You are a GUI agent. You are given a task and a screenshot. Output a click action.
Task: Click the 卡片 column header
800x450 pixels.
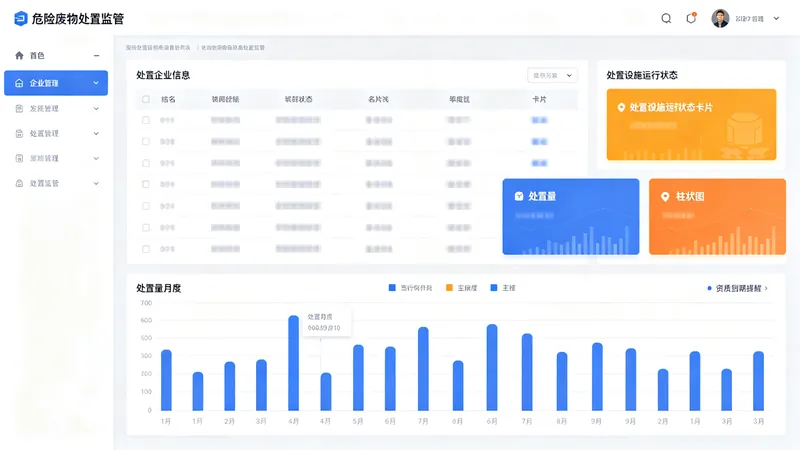click(x=539, y=99)
